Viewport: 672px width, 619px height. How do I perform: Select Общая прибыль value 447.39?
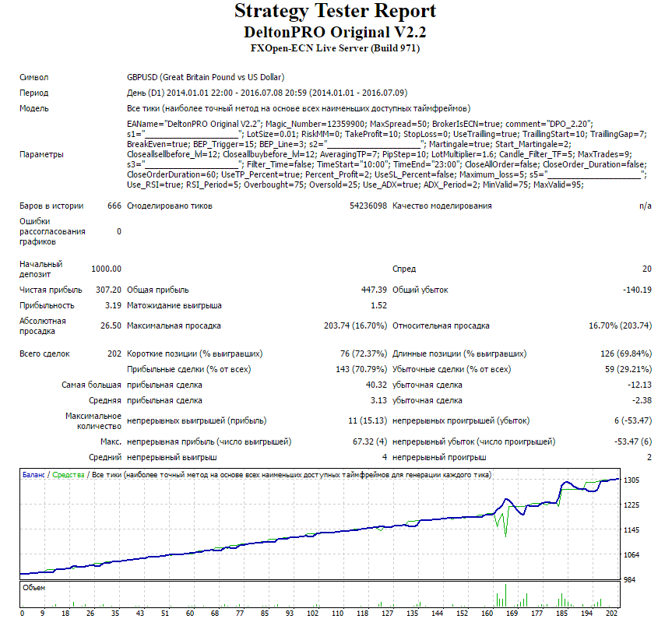coord(374,290)
